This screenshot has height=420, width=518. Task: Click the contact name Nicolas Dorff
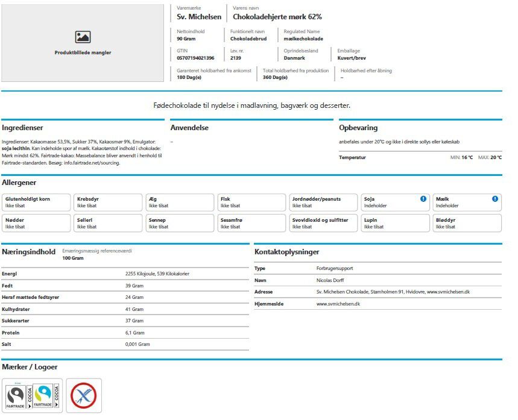330,280
